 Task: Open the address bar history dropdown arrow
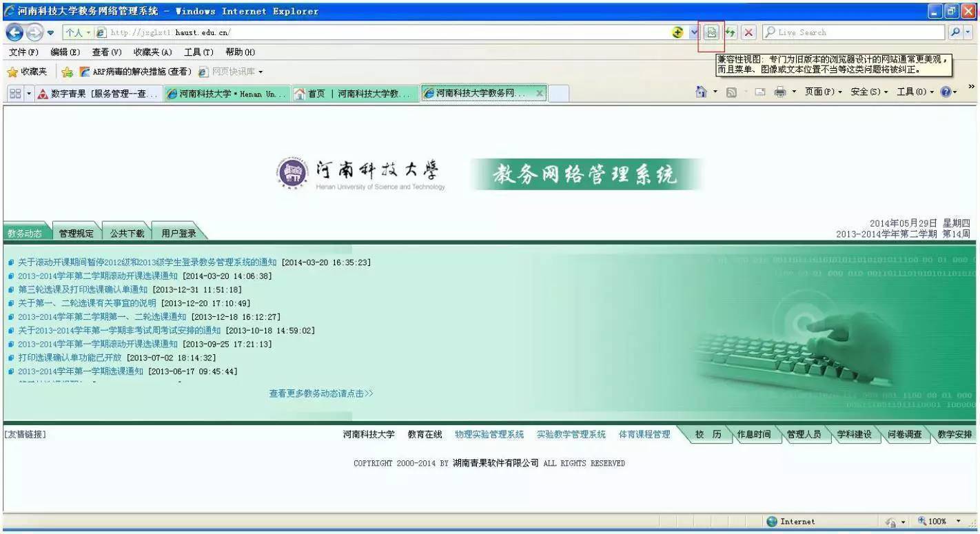click(x=693, y=32)
